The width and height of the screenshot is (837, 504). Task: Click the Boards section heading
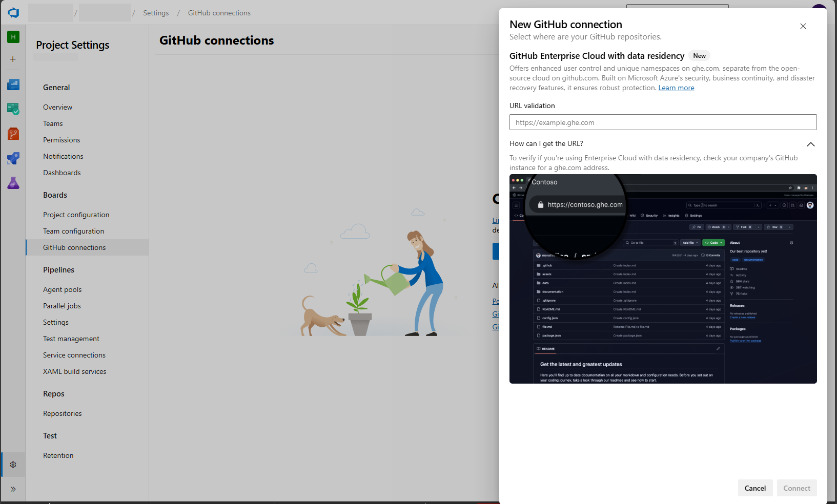[55, 195]
